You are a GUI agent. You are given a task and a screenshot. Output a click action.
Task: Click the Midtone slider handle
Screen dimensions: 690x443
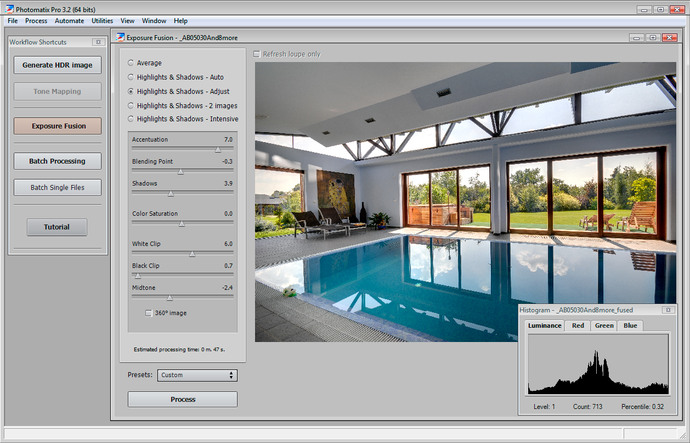coord(169,298)
